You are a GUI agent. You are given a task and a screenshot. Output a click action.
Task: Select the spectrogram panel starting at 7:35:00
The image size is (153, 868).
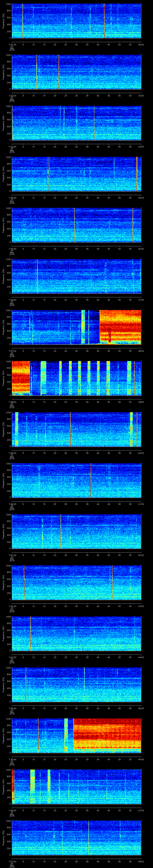click(77, 225)
